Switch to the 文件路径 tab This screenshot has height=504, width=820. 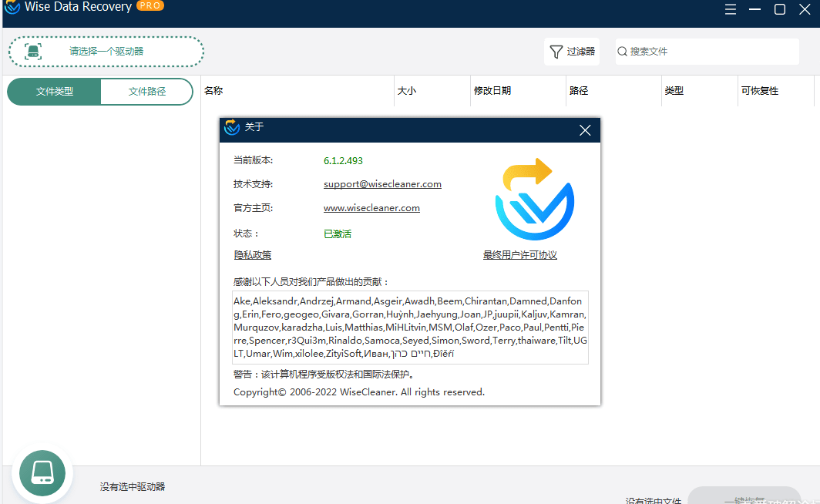pyautogui.click(x=147, y=92)
